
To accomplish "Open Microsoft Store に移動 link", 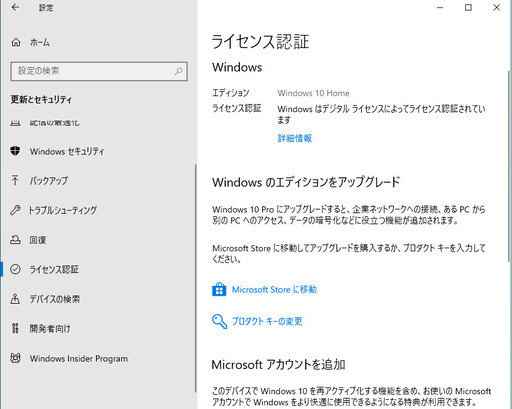I will pyautogui.click(x=274, y=289).
